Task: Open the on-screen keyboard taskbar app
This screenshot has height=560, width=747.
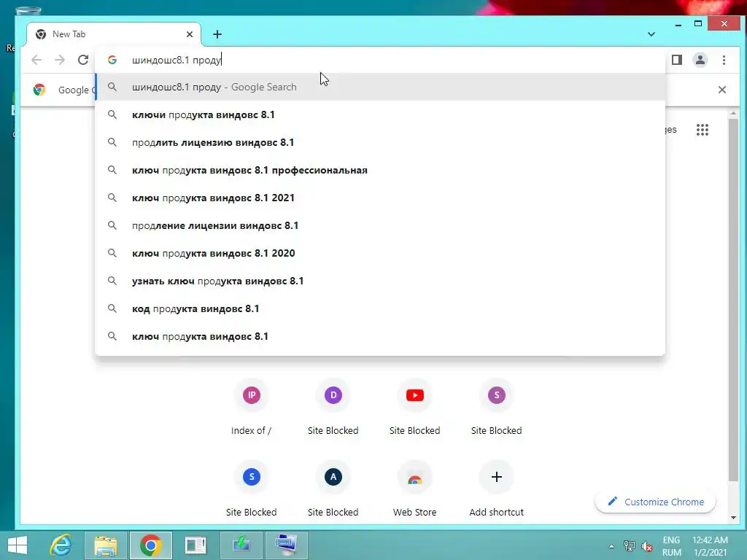Action: pos(286,545)
